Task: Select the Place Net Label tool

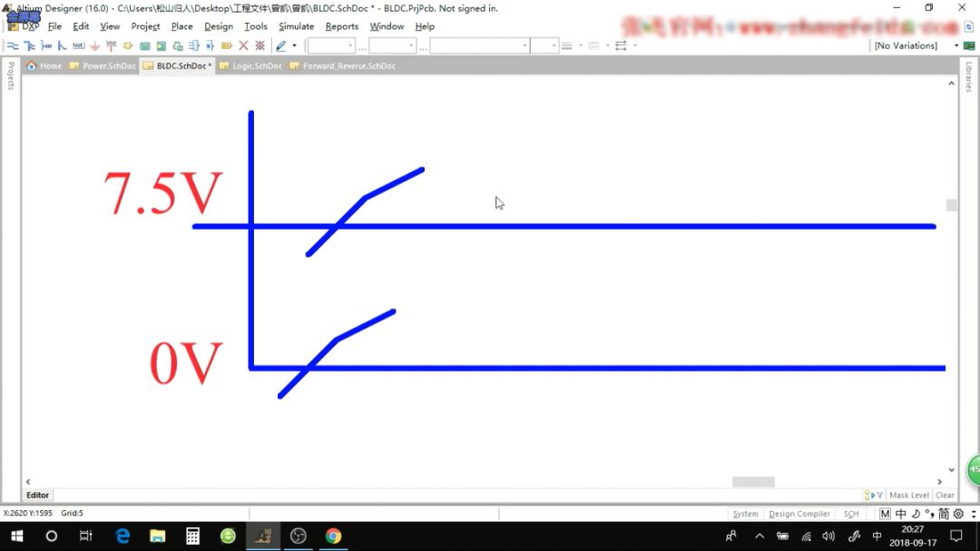Action: point(78,45)
